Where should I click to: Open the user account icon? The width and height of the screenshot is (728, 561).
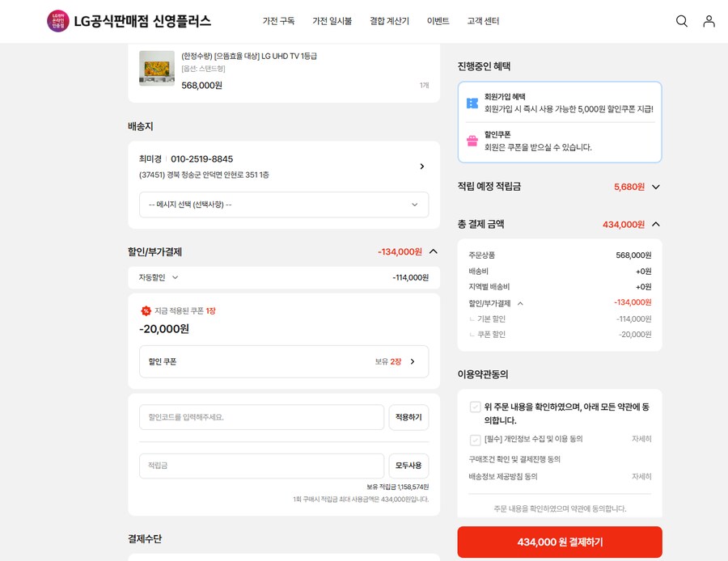[x=709, y=21]
